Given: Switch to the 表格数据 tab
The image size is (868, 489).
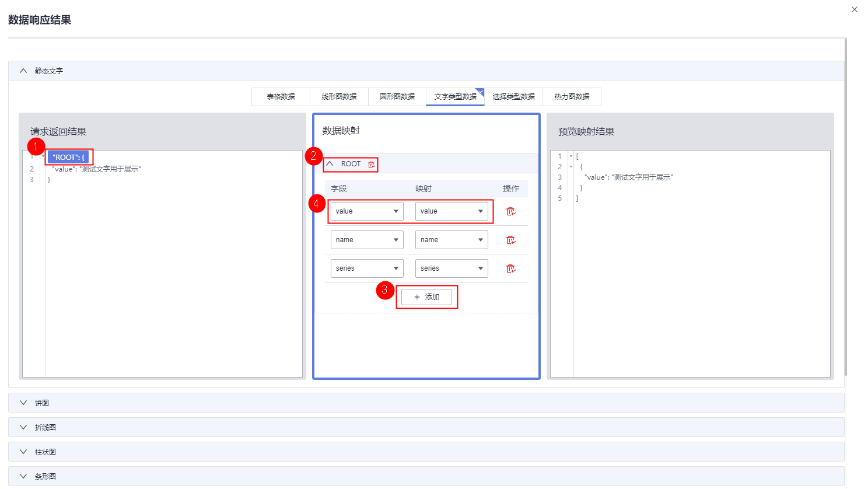Looking at the screenshot, I should point(281,97).
